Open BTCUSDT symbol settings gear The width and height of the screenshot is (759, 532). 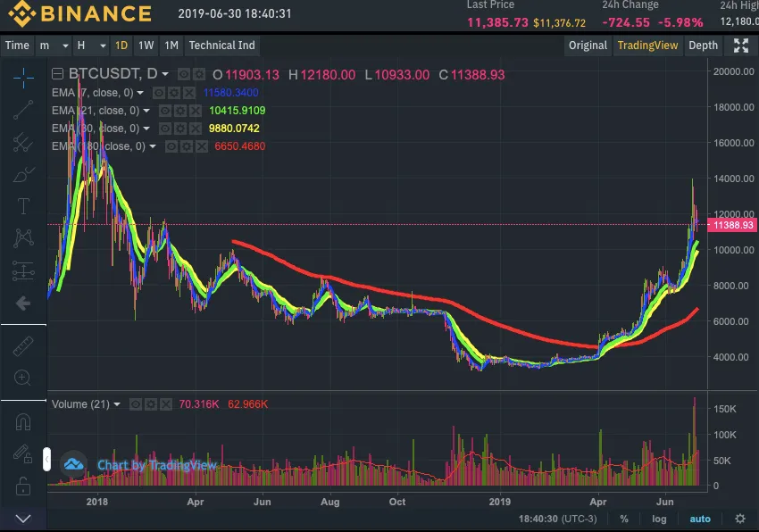[x=199, y=74]
